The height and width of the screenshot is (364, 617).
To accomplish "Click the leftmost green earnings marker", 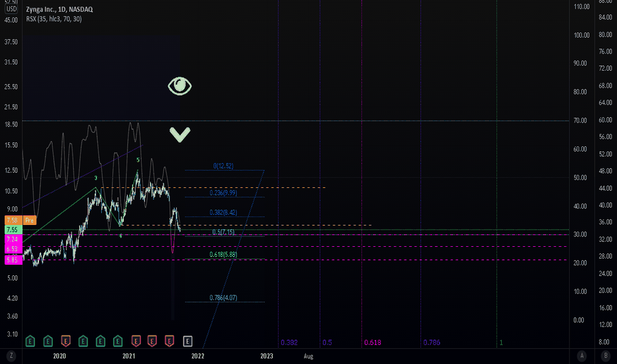I will point(30,341).
